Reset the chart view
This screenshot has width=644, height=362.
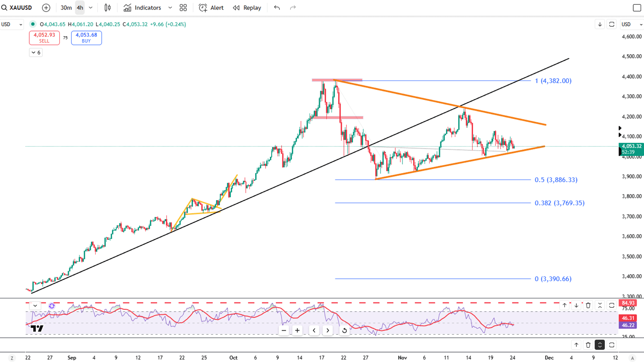tap(344, 331)
